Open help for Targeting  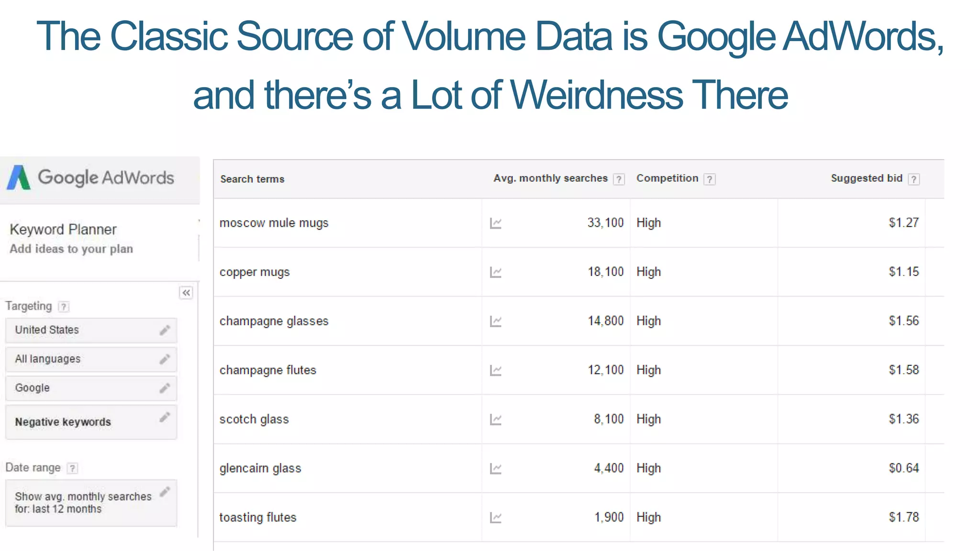pos(64,307)
